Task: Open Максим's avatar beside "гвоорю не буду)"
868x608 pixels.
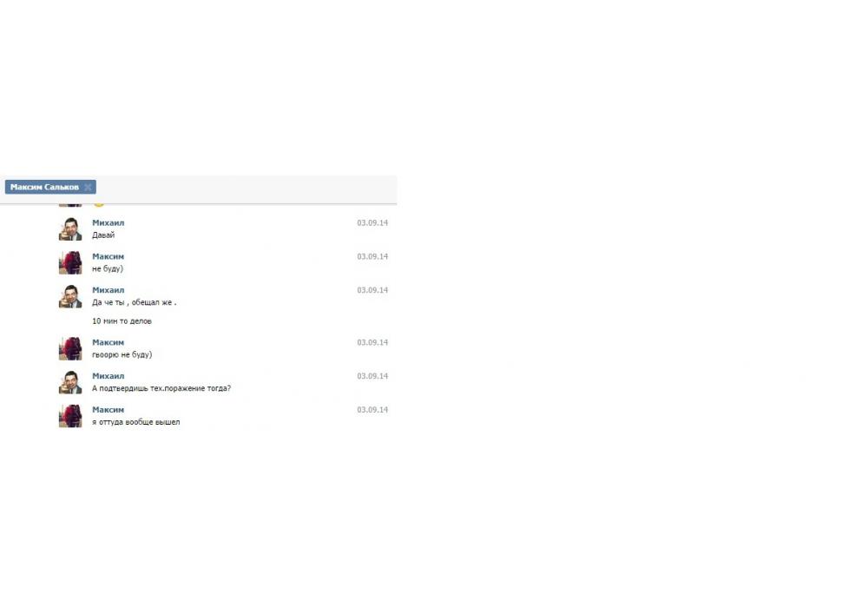Action: click(70, 349)
